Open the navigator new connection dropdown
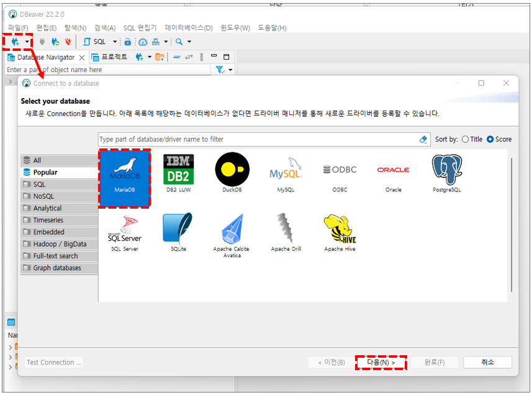Viewport: 532px width, 395px height. point(149,57)
